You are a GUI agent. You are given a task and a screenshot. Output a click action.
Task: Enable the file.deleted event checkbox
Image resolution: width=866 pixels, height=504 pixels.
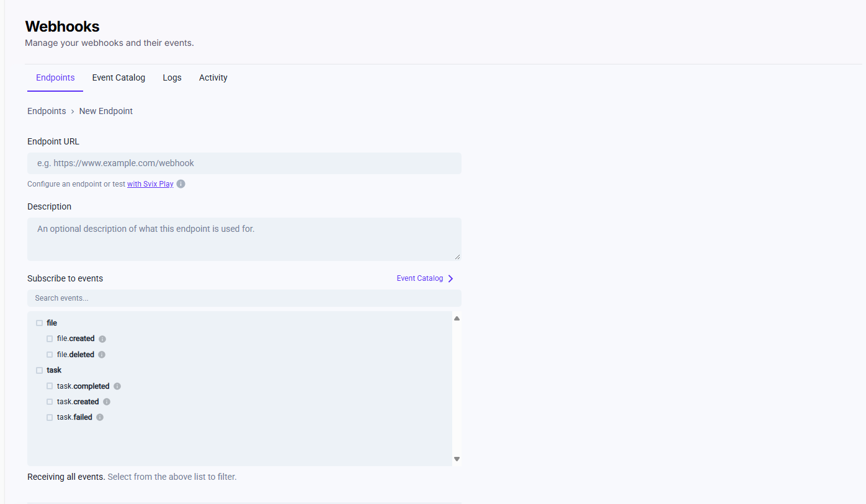tap(50, 355)
